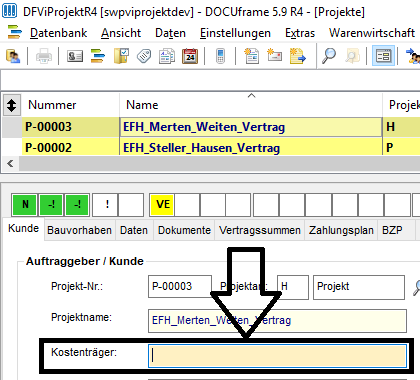Select row number P-00003
The width and height of the screenshot is (420, 380).
tap(70, 127)
